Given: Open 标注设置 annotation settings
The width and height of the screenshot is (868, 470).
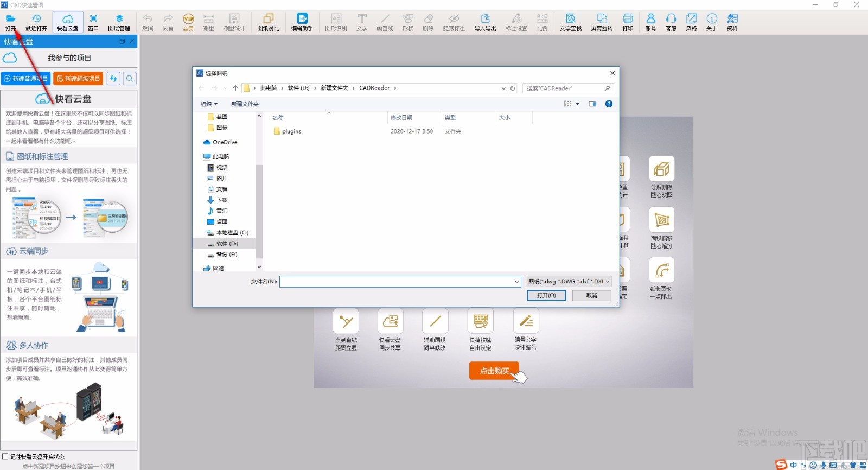Looking at the screenshot, I should coord(516,22).
